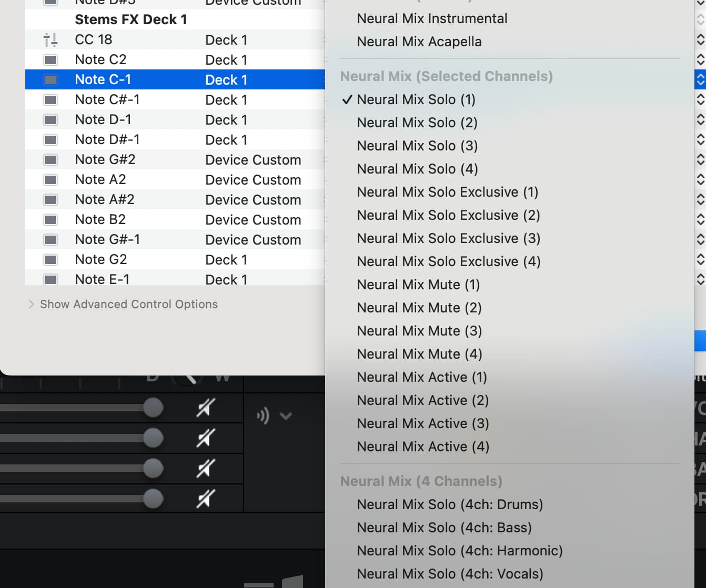Click the button icon beside Note A2
The image size is (706, 588).
pos(51,179)
